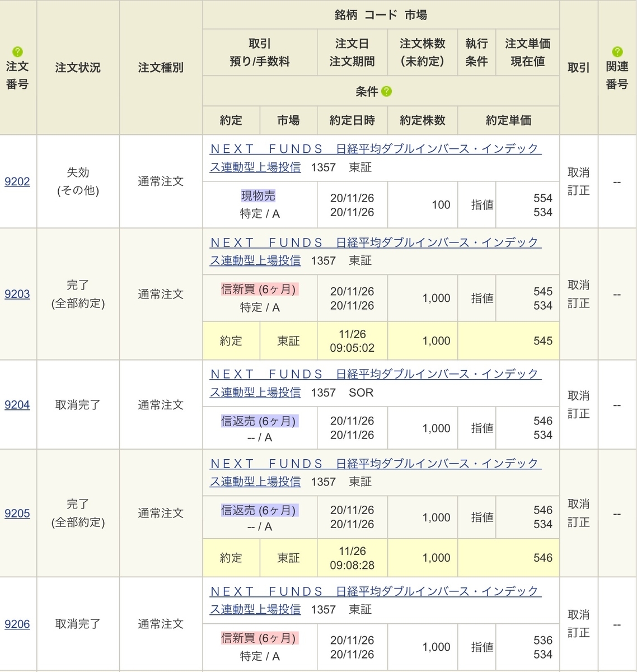The width and height of the screenshot is (637, 672).
Task: Click 取消 for order 9203
Action: tap(579, 285)
